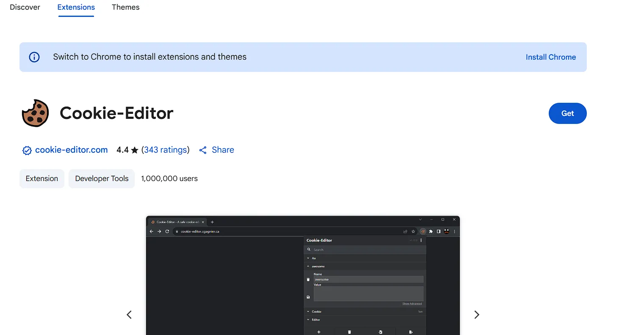Switch to the Themes tab
The height and width of the screenshot is (335, 644).
(125, 7)
